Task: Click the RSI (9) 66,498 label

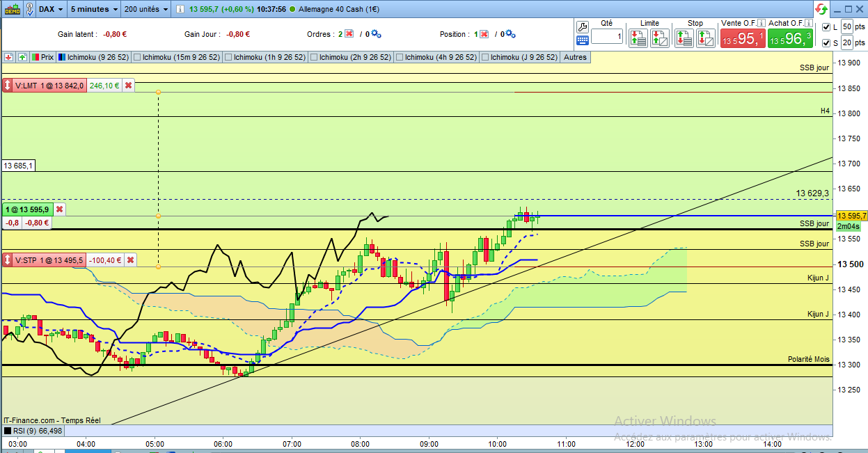Action: coord(38,431)
